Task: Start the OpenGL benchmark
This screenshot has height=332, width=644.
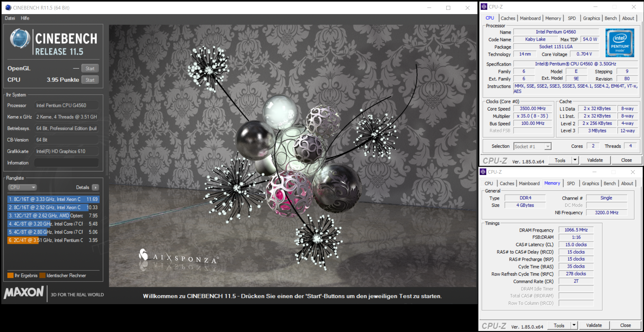Action: [x=90, y=68]
